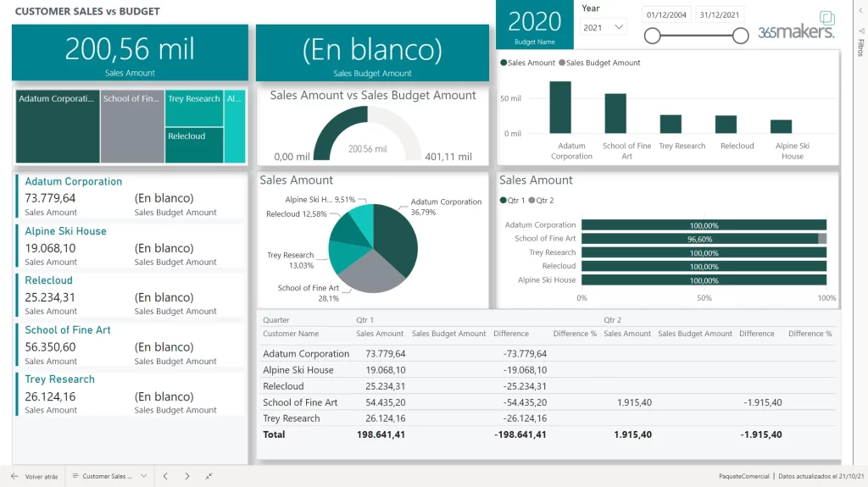Click the start date field 01/12/2004
This screenshot has height=487, width=868.
pyautogui.click(x=666, y=14)
